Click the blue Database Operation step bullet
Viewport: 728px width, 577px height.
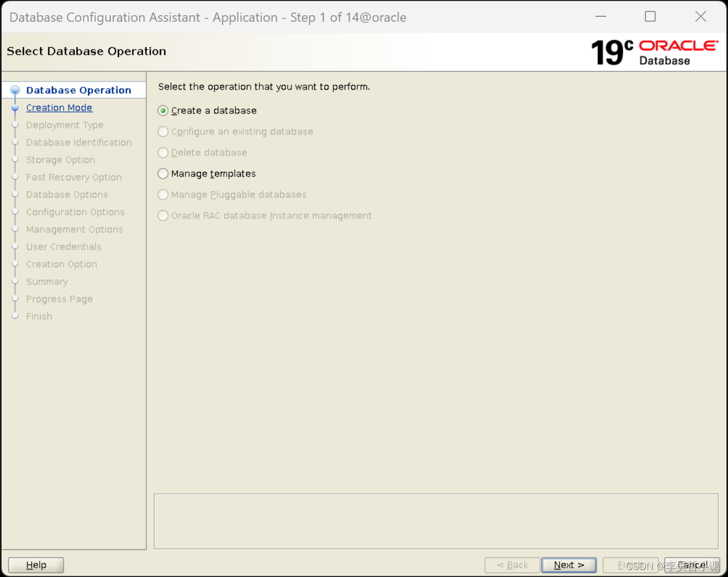(x=15, y=90)
